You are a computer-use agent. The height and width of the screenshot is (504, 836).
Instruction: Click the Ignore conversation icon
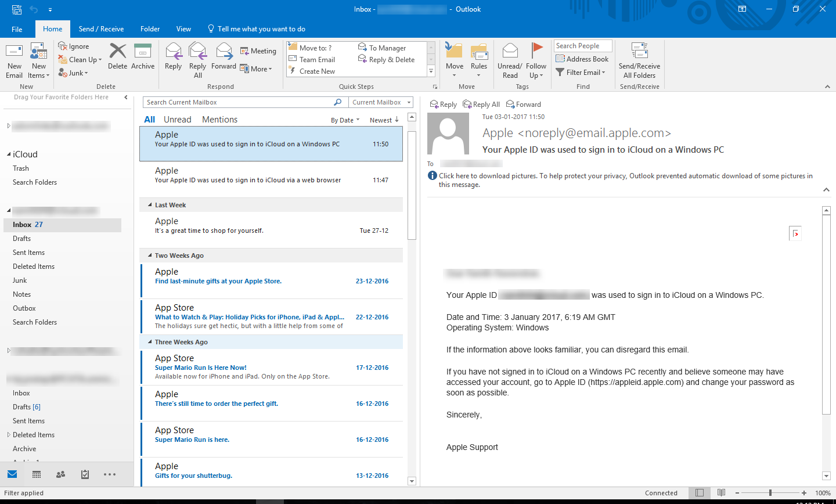(63, 46)
